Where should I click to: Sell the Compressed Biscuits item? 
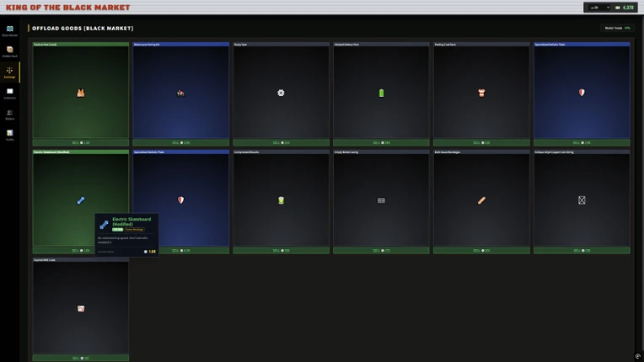click(281, 251)
